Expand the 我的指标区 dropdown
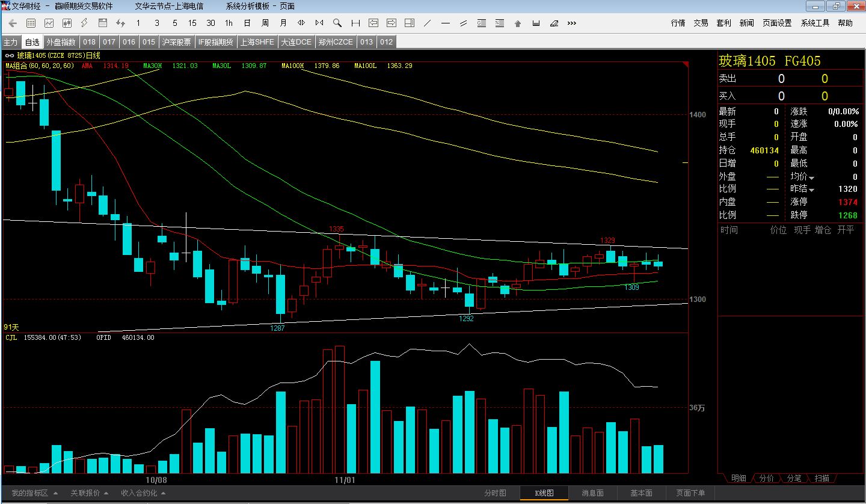Viewport: 866px width, 504px height. 35,493
